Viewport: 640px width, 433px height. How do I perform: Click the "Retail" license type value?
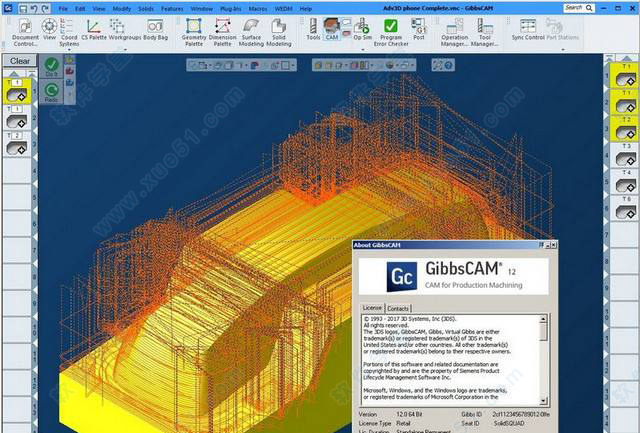coord(403,423)
